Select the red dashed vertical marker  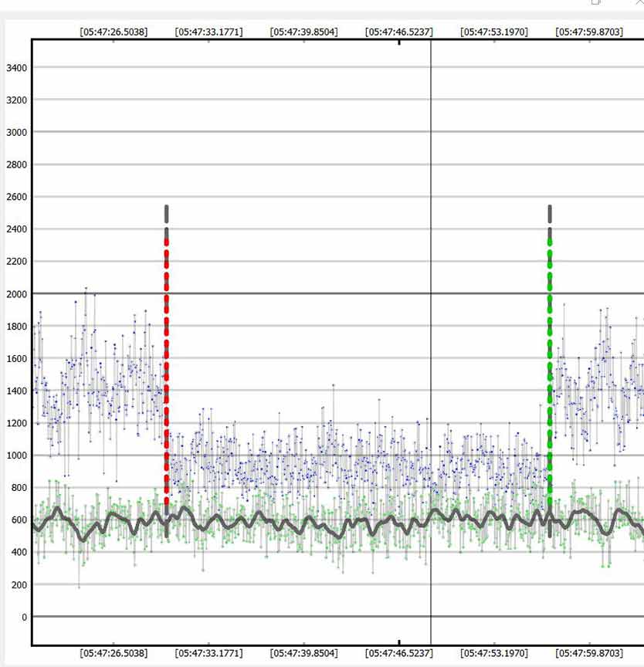(166, 370)
